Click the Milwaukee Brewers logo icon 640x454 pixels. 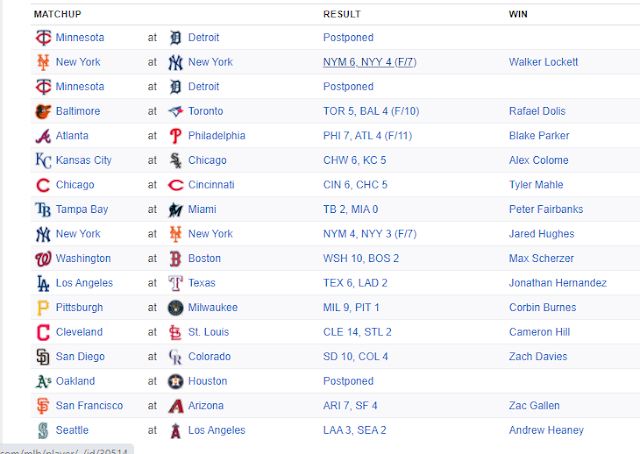pyautogui.click(x=176, y=307)
